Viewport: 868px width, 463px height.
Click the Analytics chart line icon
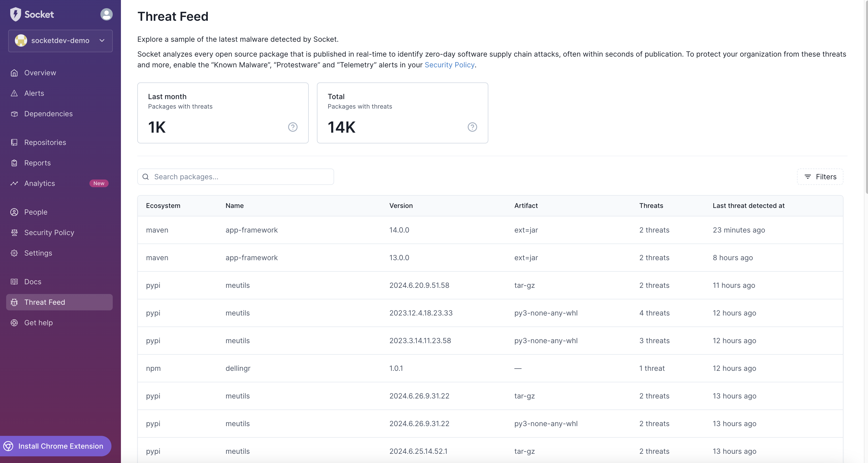[x=14, y=184]
